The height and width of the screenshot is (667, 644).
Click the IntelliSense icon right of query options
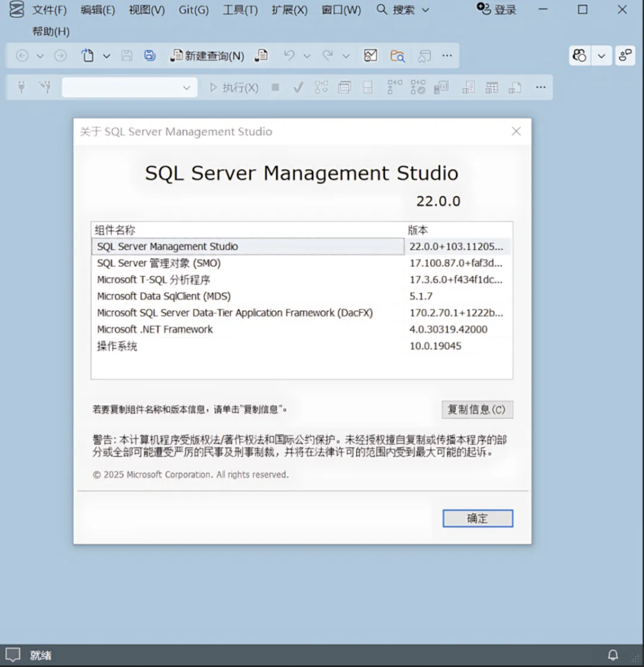[368, 88]
